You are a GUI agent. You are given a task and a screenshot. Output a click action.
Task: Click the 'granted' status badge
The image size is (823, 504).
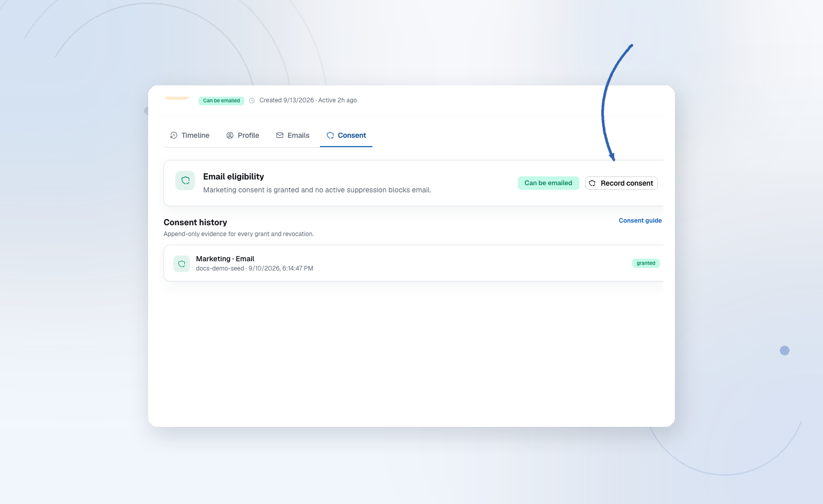(646, 263)
